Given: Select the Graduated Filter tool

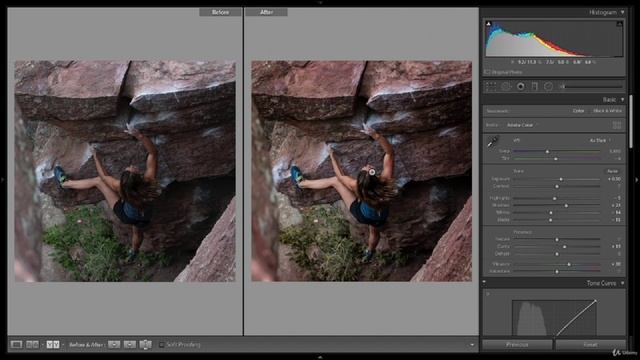Looking at the screenshot, I should click(535, 86).
